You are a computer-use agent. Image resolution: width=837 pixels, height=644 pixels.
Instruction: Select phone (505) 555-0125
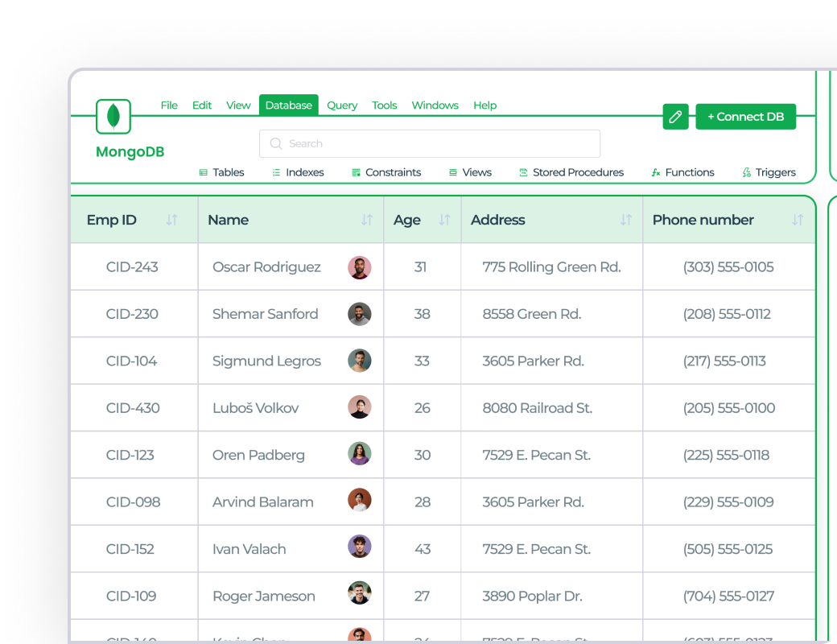point(728,549)
